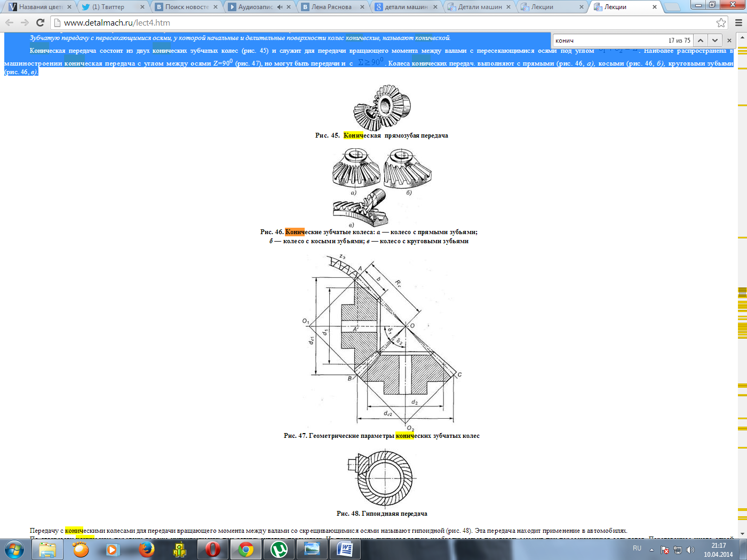Open a new tab with the new-tab button
Screen dimensions: 747x560
point(672,7)
